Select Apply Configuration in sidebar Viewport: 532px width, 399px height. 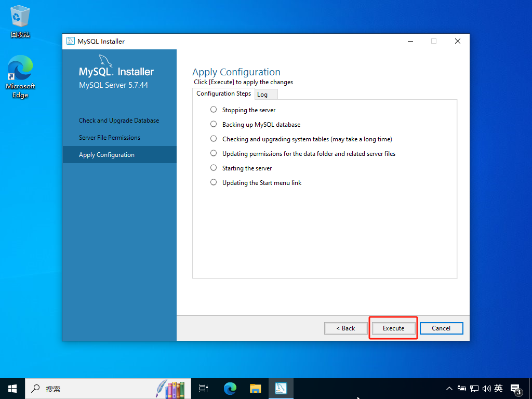coord(107,155)
